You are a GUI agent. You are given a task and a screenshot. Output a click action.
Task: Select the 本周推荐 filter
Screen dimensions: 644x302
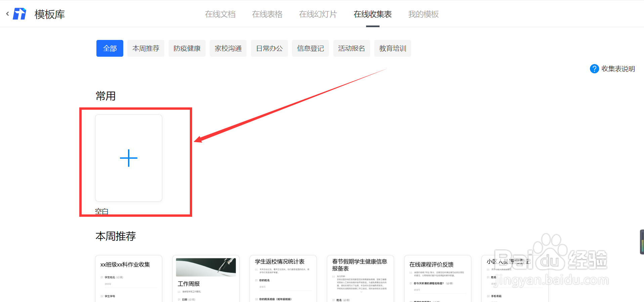(x=145, y=48)
